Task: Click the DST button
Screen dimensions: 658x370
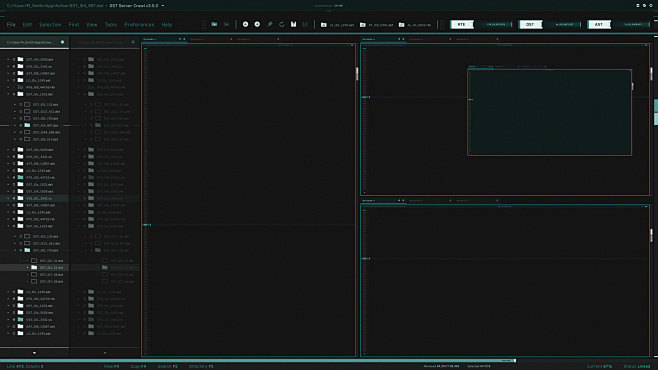Action: (530, 24)
